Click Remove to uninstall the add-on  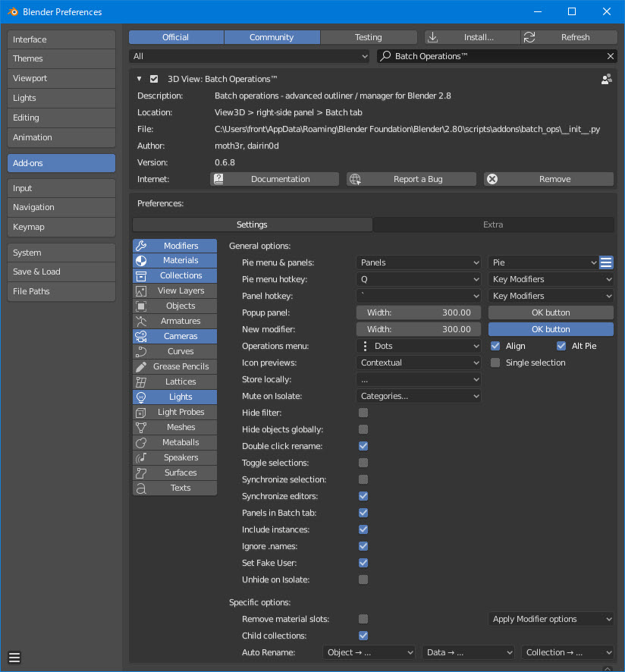(x=548, y=179)
